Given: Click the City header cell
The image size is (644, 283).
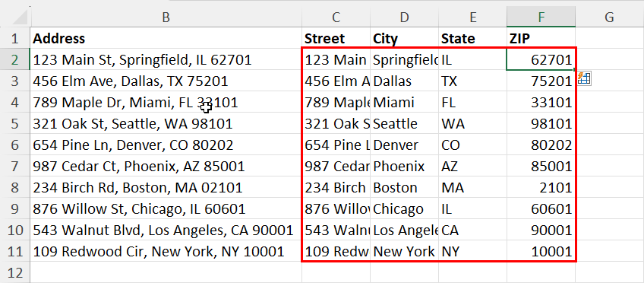Looking at the screenshot, I should coord(405,38).
